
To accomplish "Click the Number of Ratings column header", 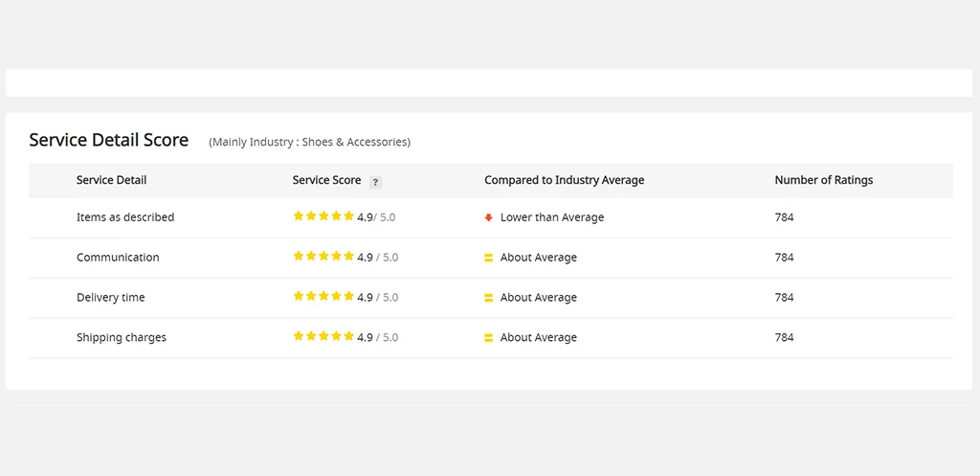I will click(824, 180).
